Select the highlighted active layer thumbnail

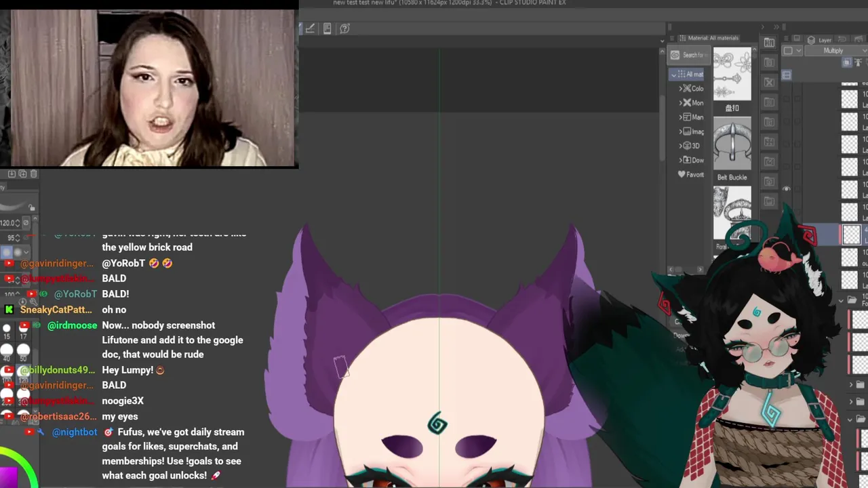point(851,235)
